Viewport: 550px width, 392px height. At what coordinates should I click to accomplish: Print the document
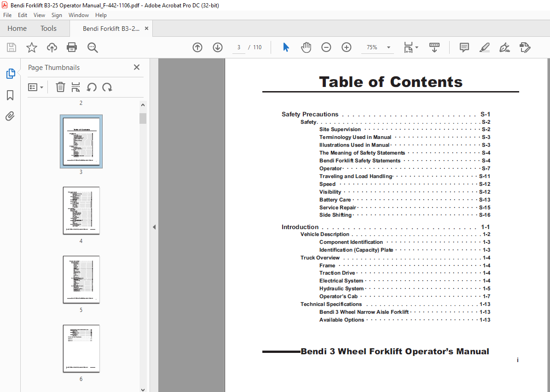(72, 47)
